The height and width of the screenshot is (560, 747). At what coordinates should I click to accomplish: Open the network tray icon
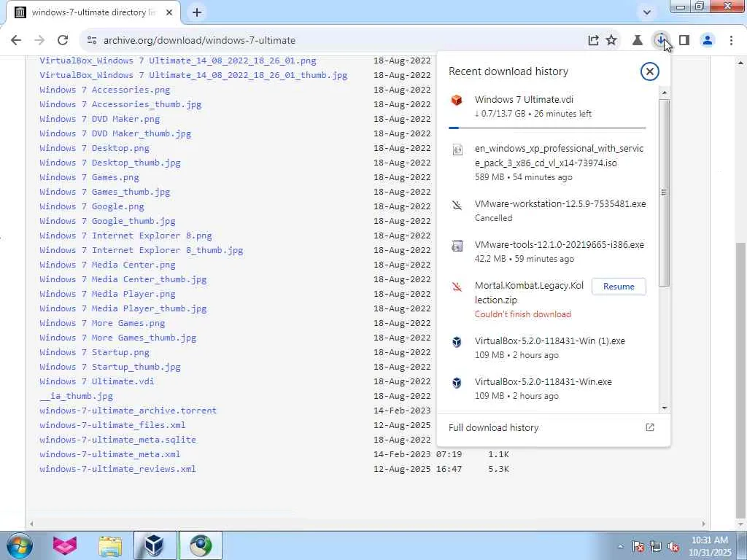point(656,547)
